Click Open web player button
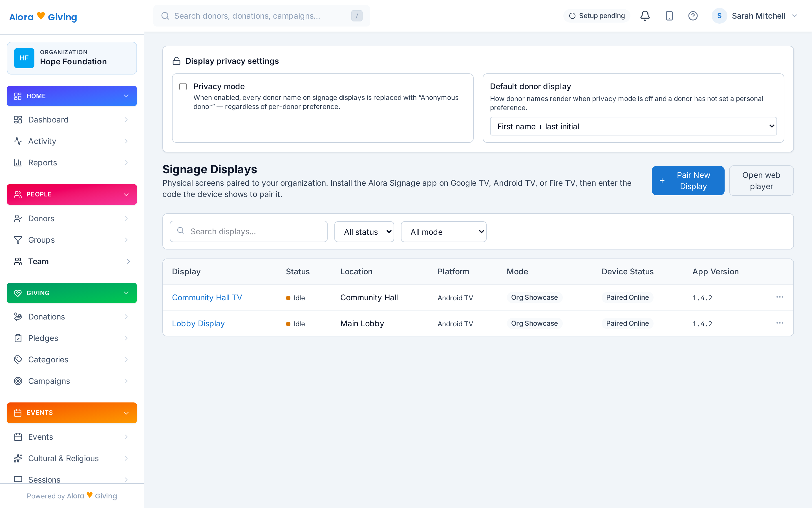This screenshot has width=812, height=508. (x=761, y=180)
